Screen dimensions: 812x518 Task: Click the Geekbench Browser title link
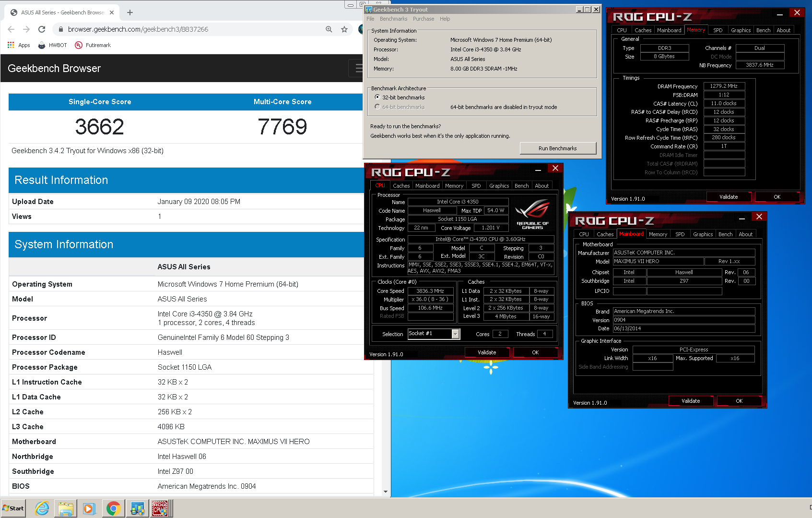(54, 68)
